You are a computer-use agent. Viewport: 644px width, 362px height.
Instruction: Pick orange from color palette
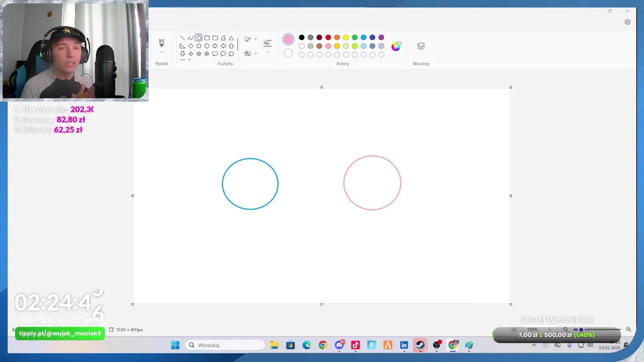(337, 37)
